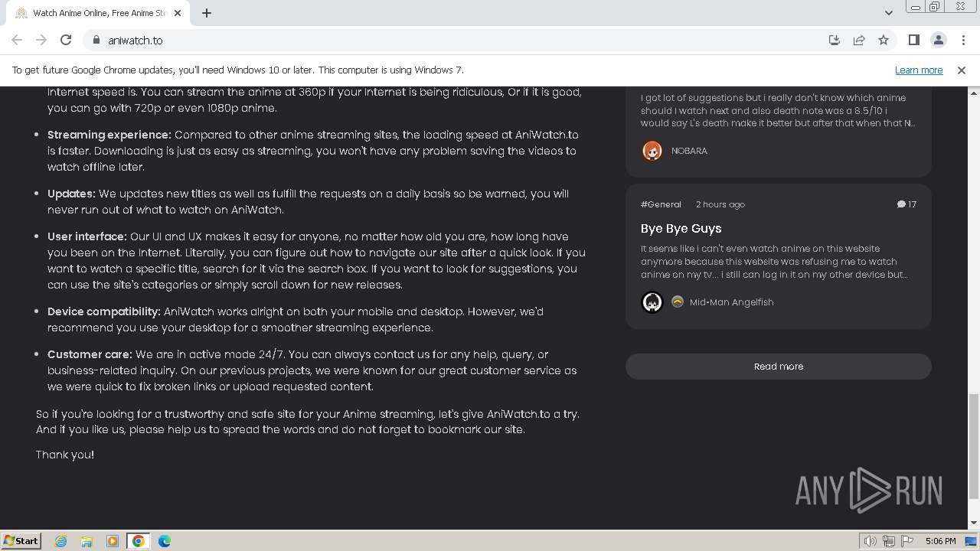The image size is (980, 551).
Task: Share this page using the share icon
Action: pos(859,40)
